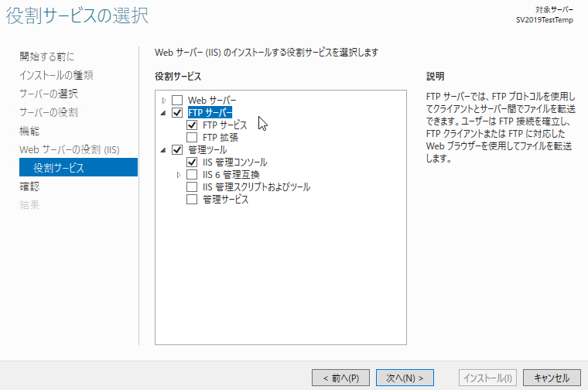Open the 機能 step
Image resolution: width=588 pixels, height=390 pixels.
pyautogui.click(x=29, y=131)
